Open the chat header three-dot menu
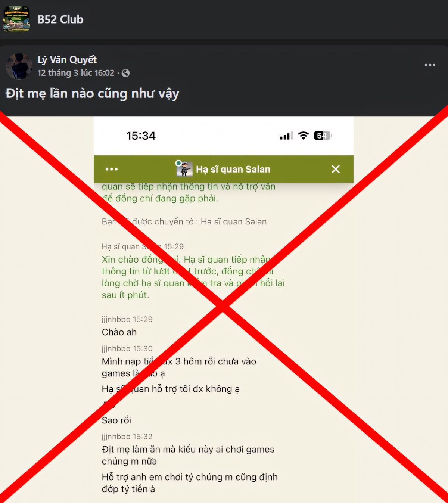 tap(112, 169)
